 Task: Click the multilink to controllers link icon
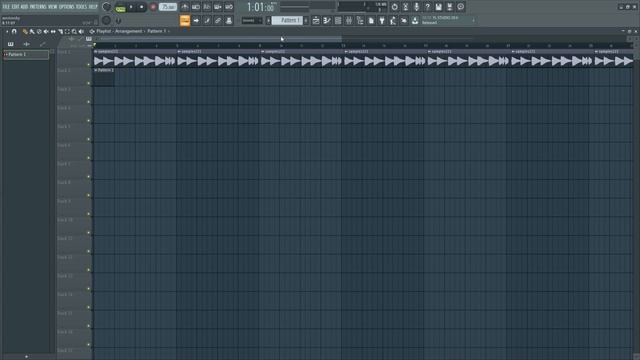point(218,20)
